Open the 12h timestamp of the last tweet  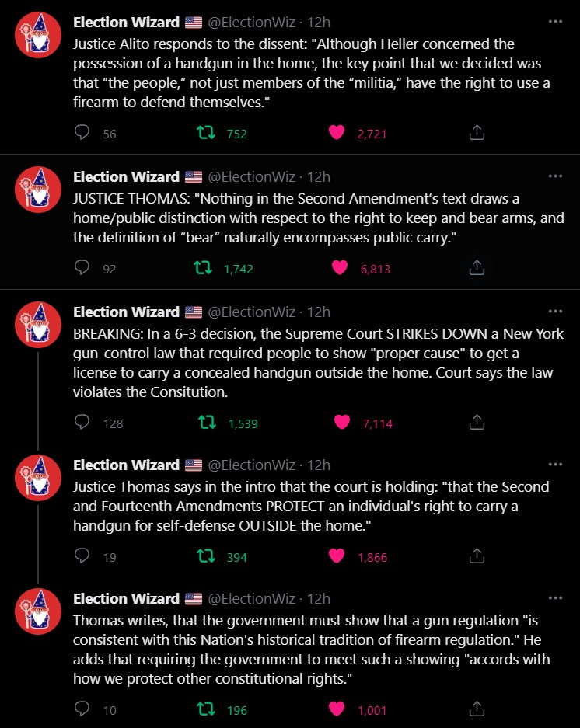[319, 599]
